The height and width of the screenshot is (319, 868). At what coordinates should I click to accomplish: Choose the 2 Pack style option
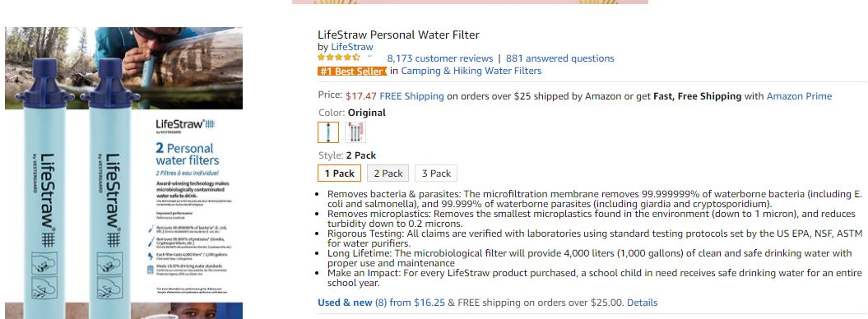click(388, 173)
